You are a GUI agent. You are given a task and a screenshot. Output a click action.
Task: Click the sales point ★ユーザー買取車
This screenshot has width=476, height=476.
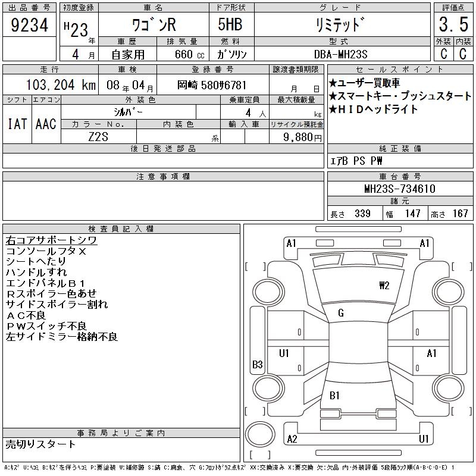tap(364, 83)
